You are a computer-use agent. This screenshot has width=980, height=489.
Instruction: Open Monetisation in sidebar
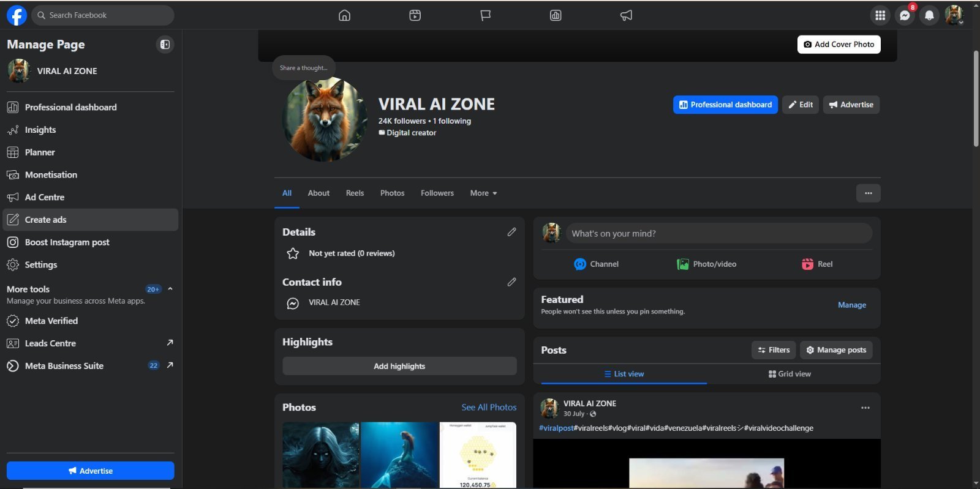(91, 175)
